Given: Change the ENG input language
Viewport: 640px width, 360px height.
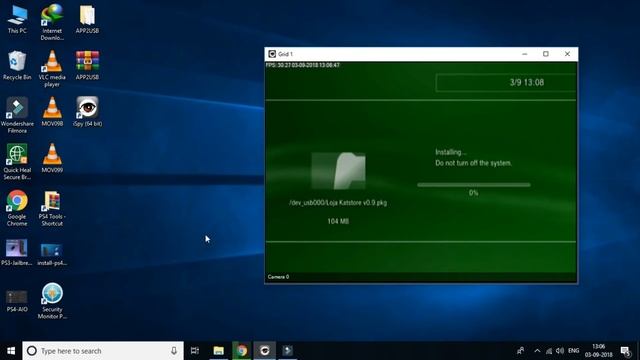Looking at the screenshot, I should click(x=573, y=351).
